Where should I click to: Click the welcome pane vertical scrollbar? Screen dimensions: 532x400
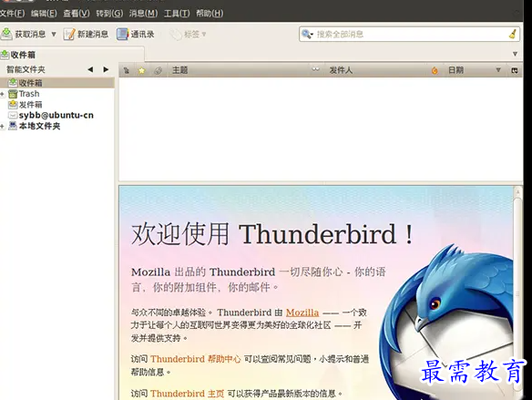pos(517,293)
